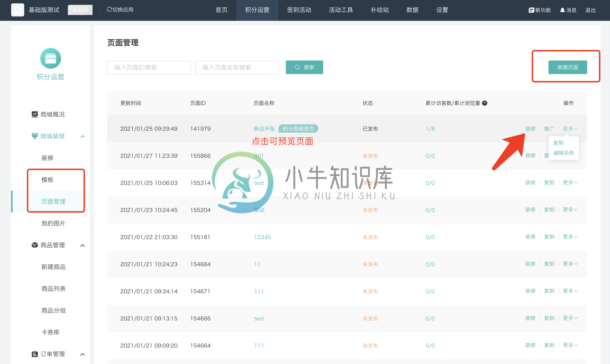Viewport: 610px width, 364px height.
Task: Click the 商品管理 box icon
Action: coord(35,245)
